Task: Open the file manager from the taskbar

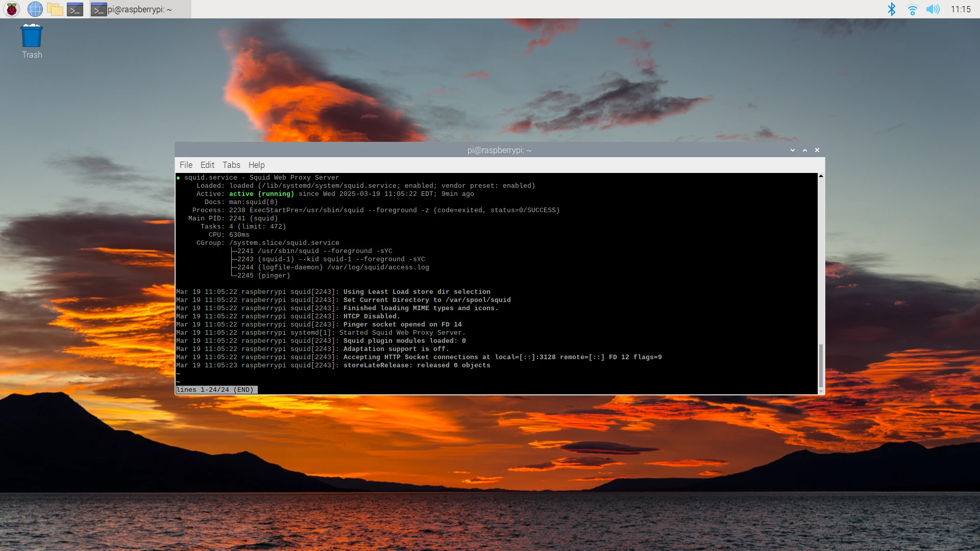Action: 55,9
